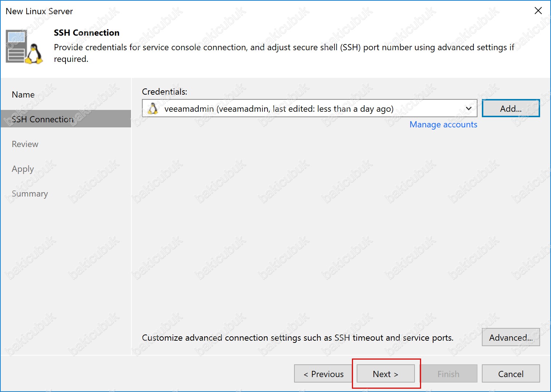Click the 'Customize advanced connection settings' text
The width and height of the screenshot is (551, 392).
tap(298, 338)
